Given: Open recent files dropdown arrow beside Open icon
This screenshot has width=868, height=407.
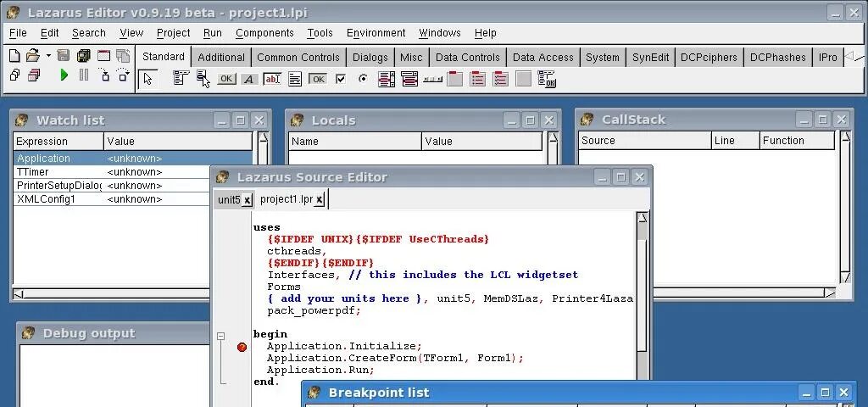Looking at the screenshot, I should tap(48, 56).
